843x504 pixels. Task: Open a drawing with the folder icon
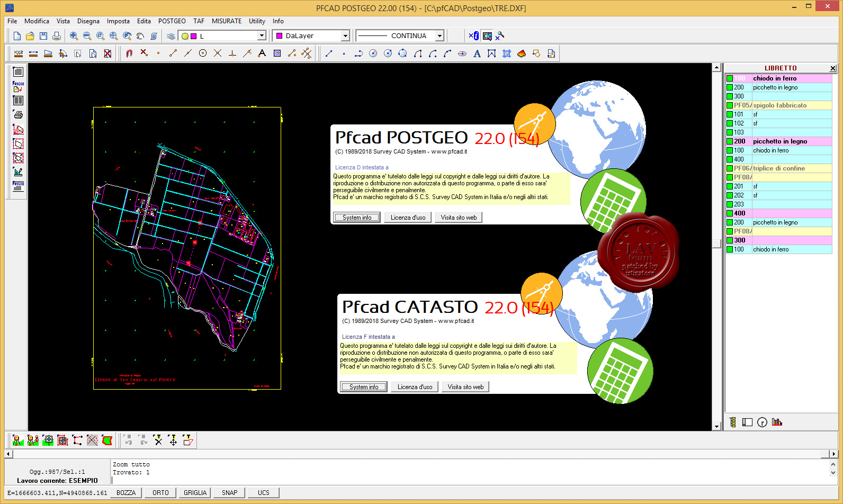click(30, 36)
